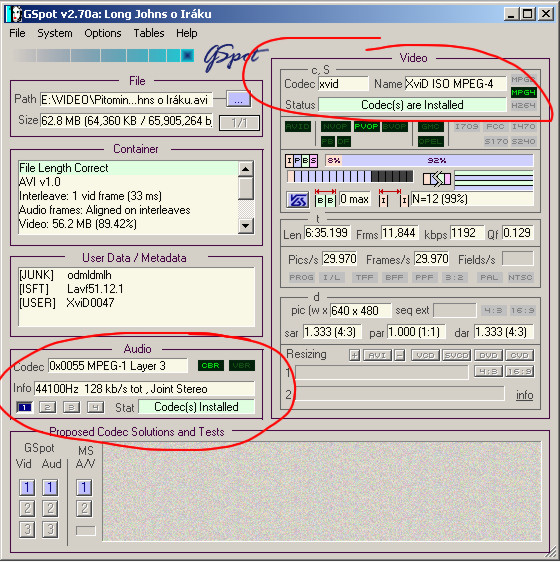The width and height of the screenshot is (560, 562).
Task: Open the info link in Resizing section
Action: (x=525, y=395)
